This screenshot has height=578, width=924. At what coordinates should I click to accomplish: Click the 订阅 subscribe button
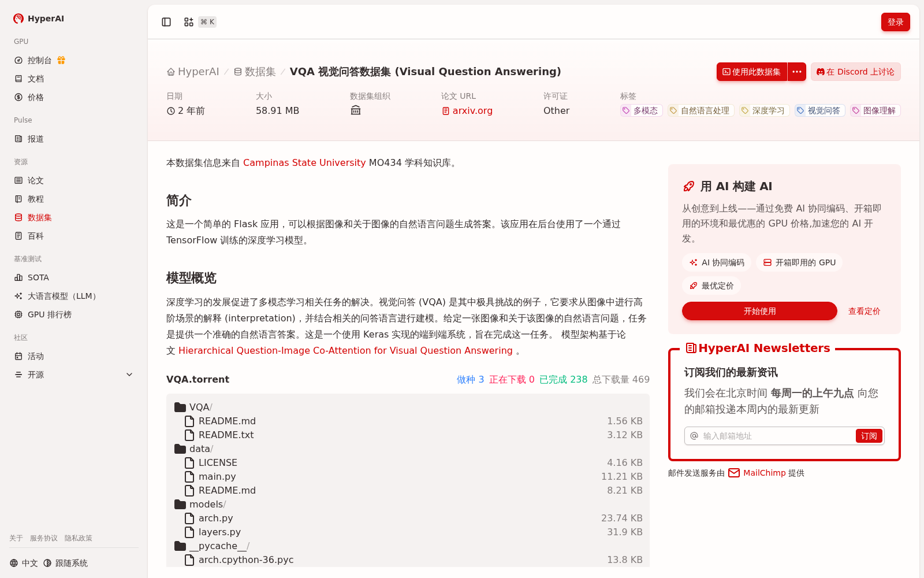click(869, 436)
